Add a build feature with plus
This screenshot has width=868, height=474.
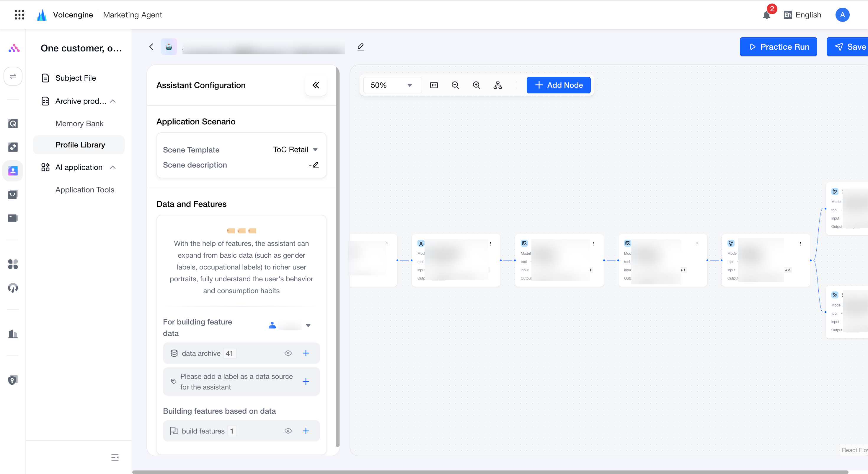point(306,431)
